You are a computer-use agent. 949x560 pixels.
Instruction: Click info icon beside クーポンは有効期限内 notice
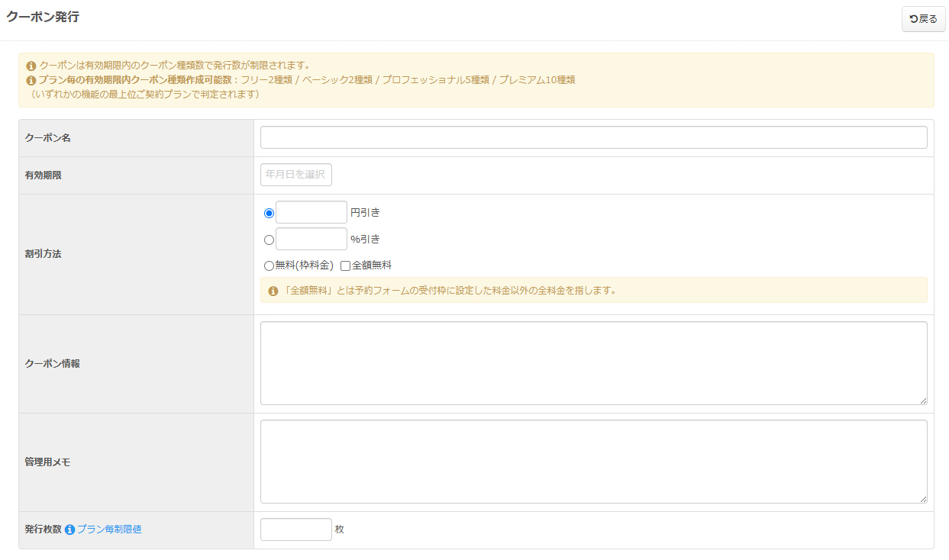coord(31,66)
